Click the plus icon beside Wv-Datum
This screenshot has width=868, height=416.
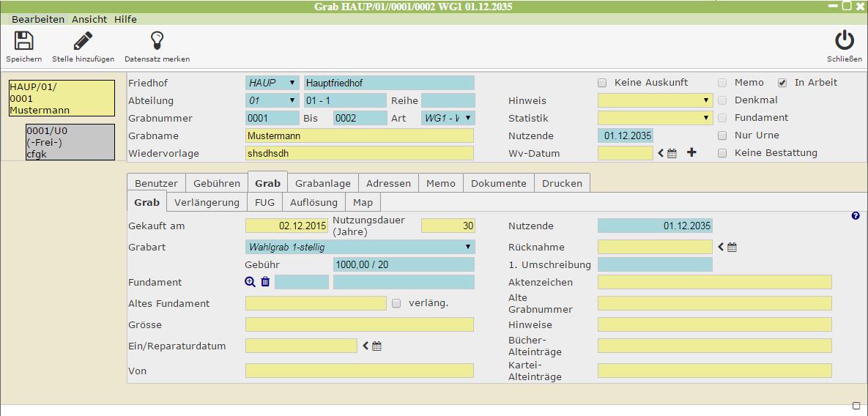coord(691,153)
